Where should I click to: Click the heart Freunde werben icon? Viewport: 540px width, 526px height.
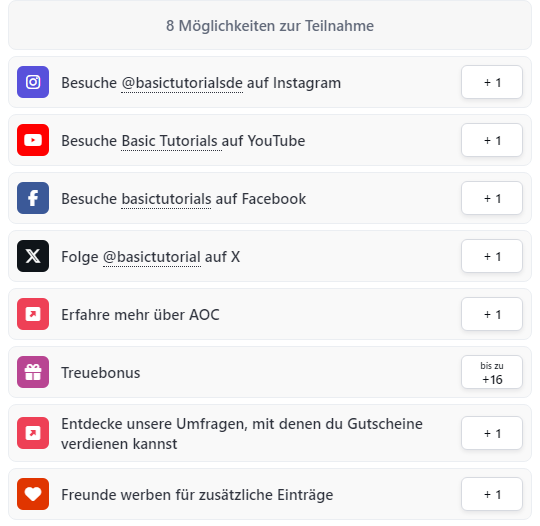[x=33, y=494]
